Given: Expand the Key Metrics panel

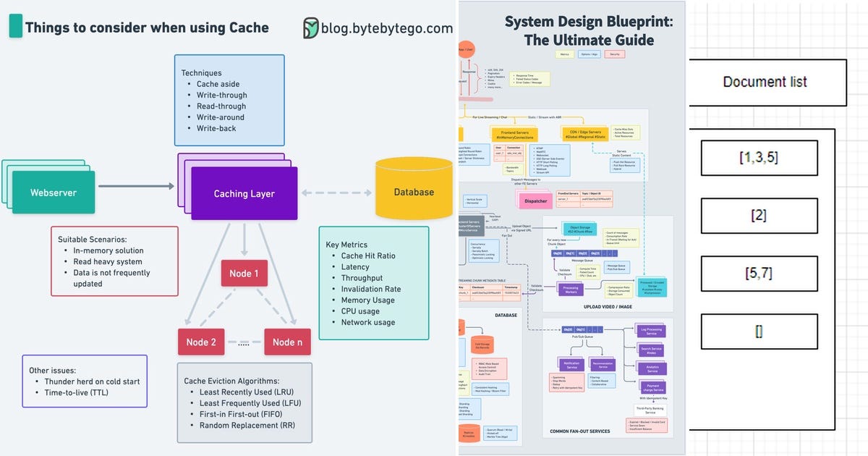Looking at the screenshot, I should (374, 284).
